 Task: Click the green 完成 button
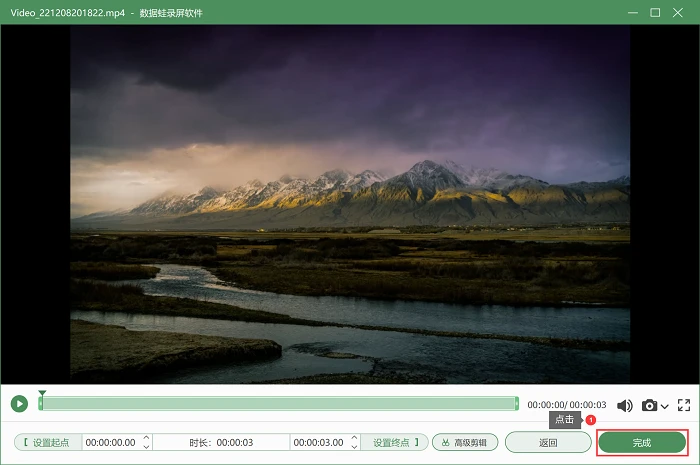tap(642, 443)
